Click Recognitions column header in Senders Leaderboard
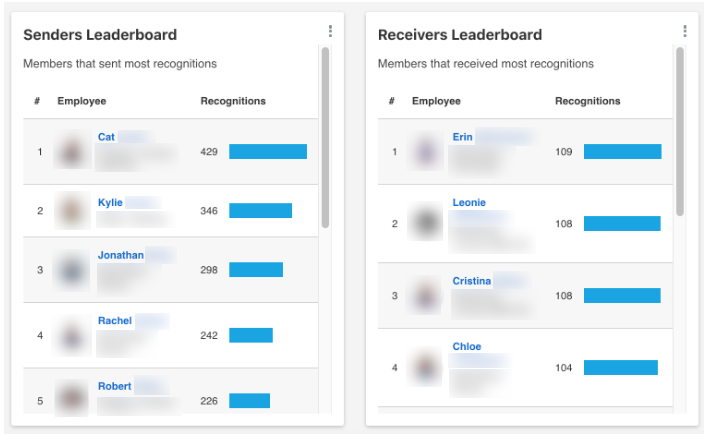The height and width of the screenshot is (437, 708). click(233, 101)
